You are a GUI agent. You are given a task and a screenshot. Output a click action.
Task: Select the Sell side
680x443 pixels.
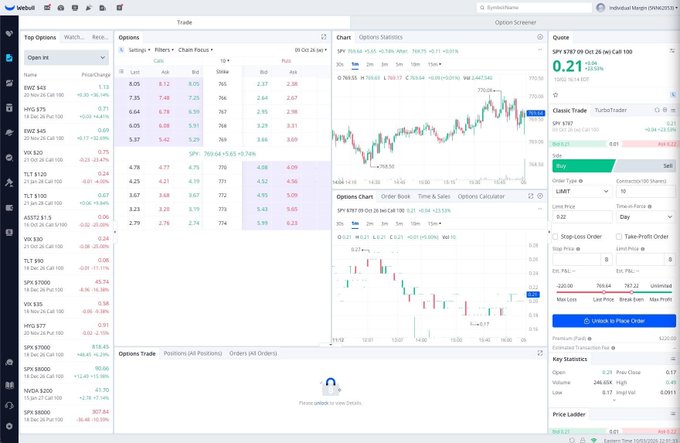[x=645, y=166]
